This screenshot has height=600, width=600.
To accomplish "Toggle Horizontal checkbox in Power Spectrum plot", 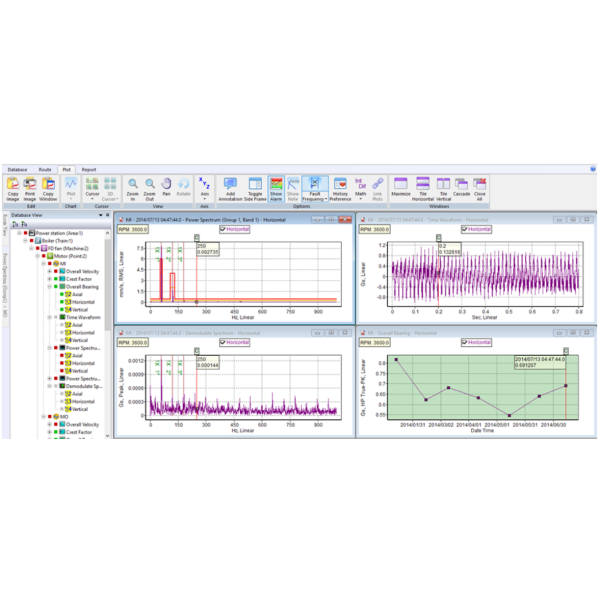I will click(224, 229).
